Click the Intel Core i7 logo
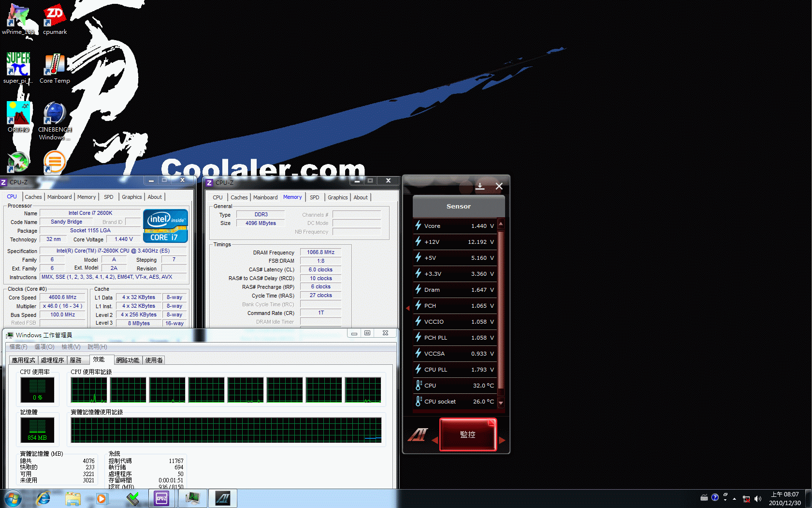 165,226
